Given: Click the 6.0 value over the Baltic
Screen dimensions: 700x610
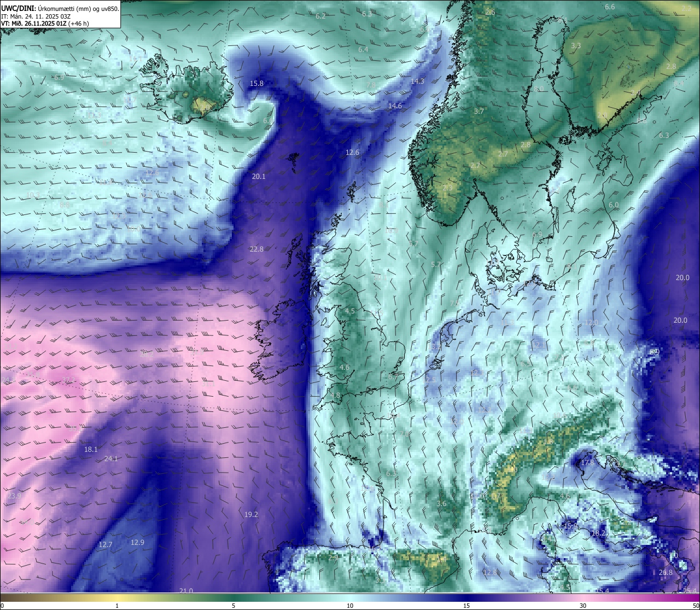Looking at the screenshot, I should tap(614, 205).
